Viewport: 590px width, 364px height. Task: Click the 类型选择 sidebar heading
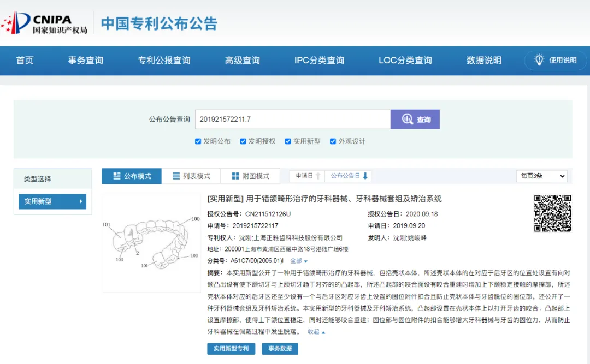(38, 179)
